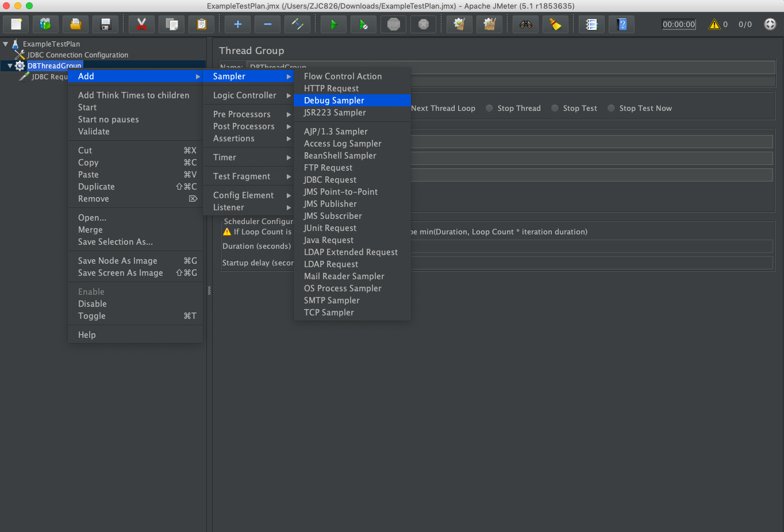The width and height of the screenshot is (784, 532).
Task: Choose HTTP Request sampler
Action: click(352, 88)
